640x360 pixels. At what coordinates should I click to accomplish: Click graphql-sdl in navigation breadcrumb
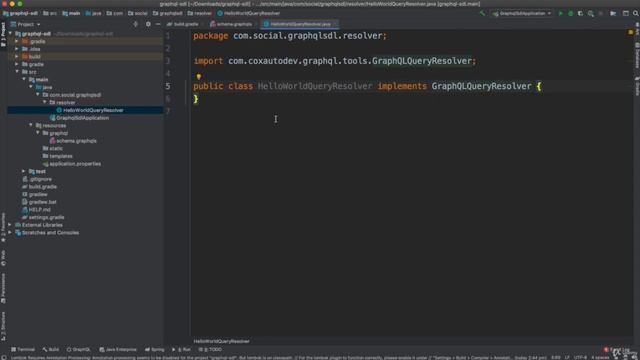tap(21, 13)
